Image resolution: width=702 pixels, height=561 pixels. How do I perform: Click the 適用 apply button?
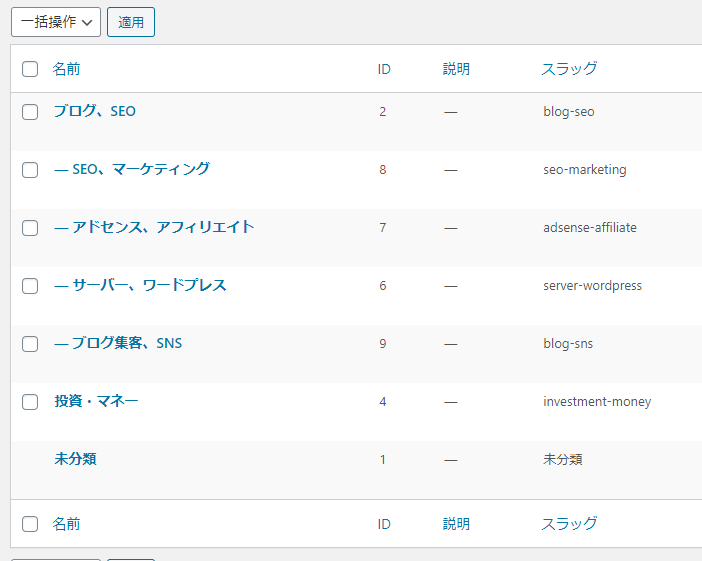131,22
